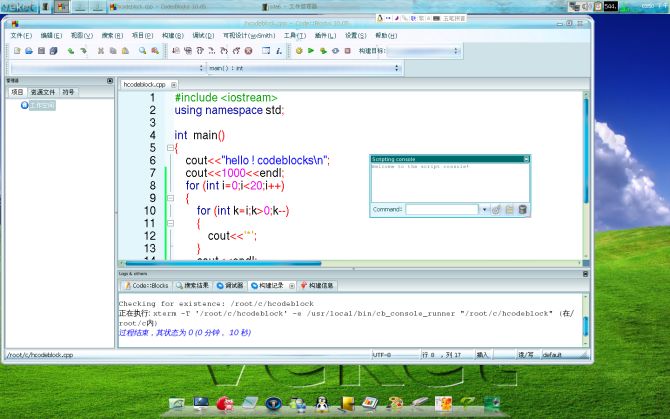Switch to the 调试器 log tab

(230, 285)
